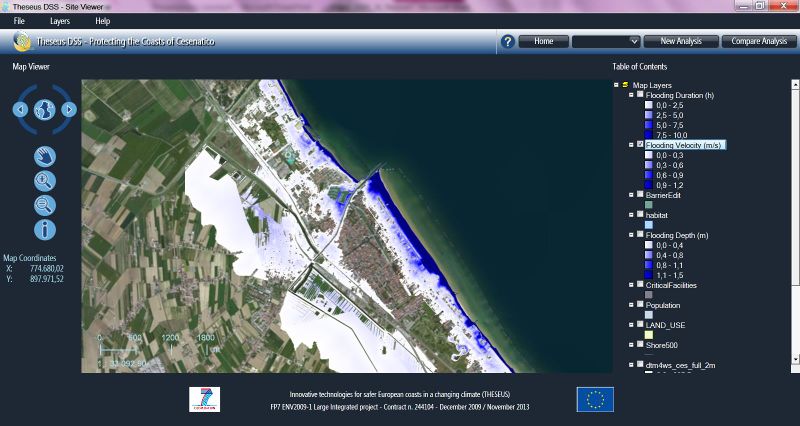Image resolution: width=800 pixels, height=426 pixels.
Task: Enable the Flooding Duration (h) layer checkbox
Action: [x=640, y=95]
